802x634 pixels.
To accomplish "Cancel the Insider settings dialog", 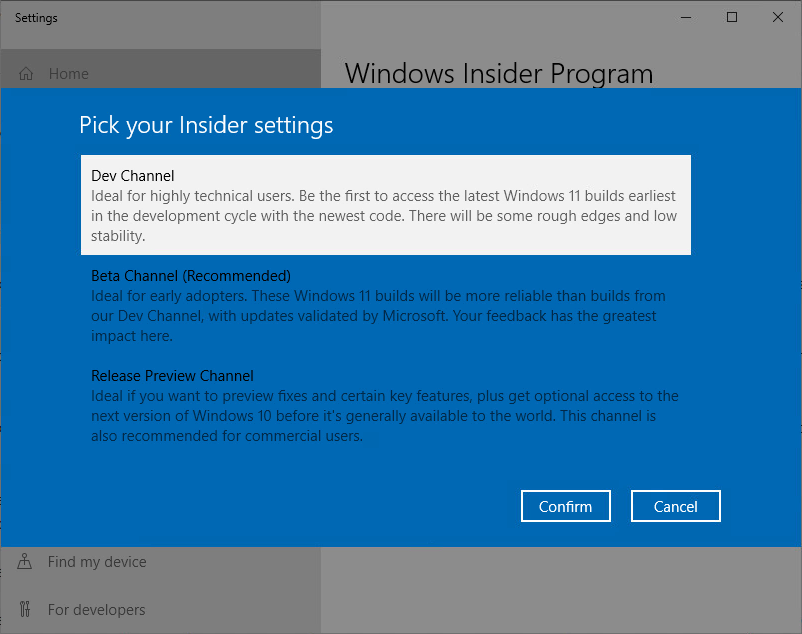I will point(676,506).
